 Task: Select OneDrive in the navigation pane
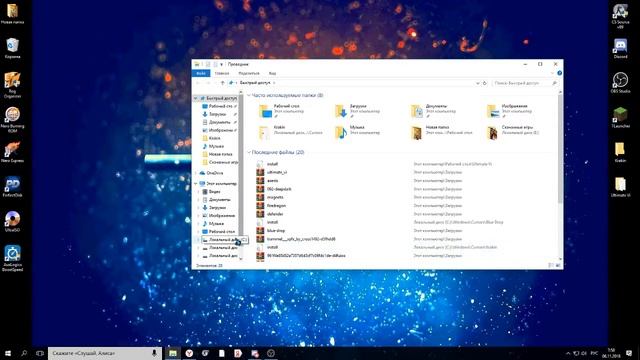[215, 173]
